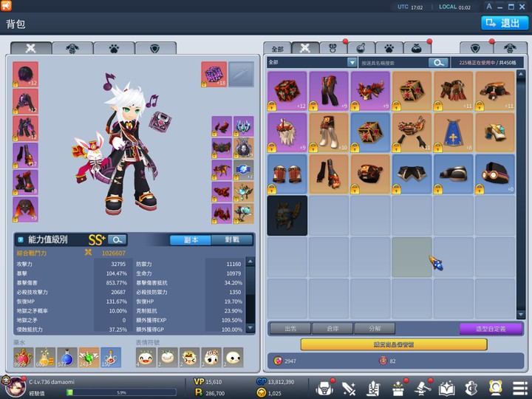Click the 退出 exit button
Image resolution: width=532 pixels, height=399 pixels.
point(505,23)
